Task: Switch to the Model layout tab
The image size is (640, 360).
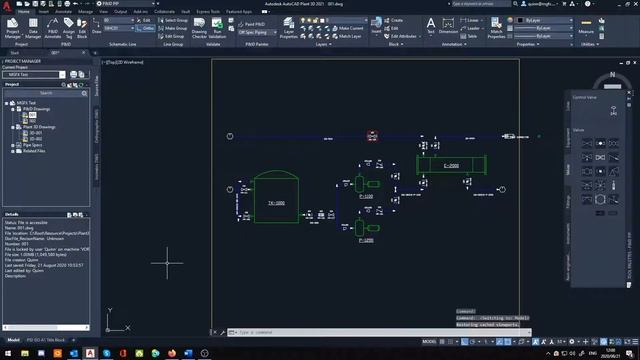Action: pyautogui.click(x=13, y=340)
